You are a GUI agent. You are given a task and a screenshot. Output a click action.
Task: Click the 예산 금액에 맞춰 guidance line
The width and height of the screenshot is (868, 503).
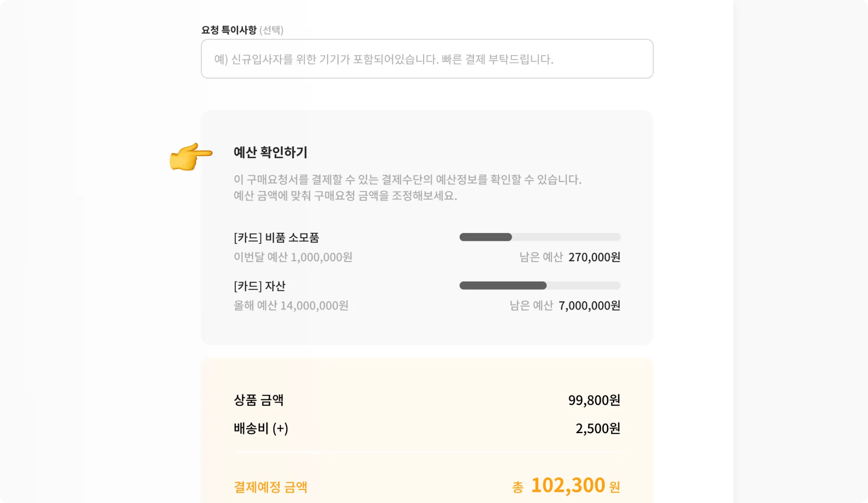345,196
